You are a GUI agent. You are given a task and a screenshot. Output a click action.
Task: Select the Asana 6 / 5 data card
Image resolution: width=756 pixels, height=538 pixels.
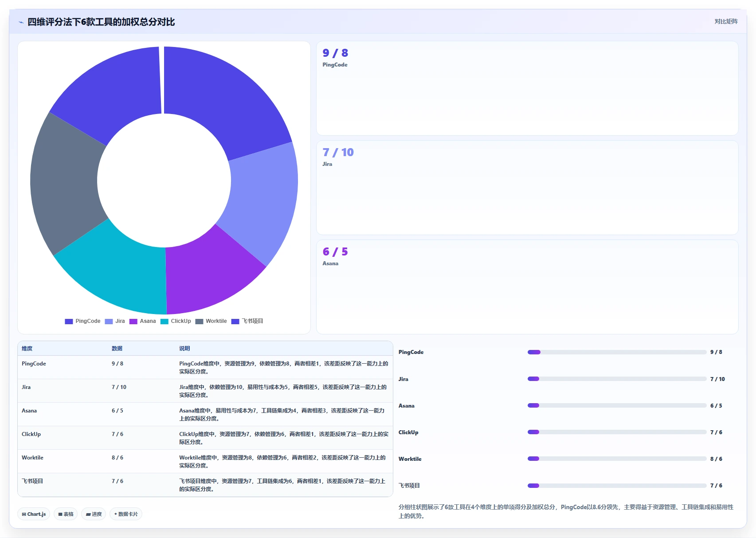(527, 287)
